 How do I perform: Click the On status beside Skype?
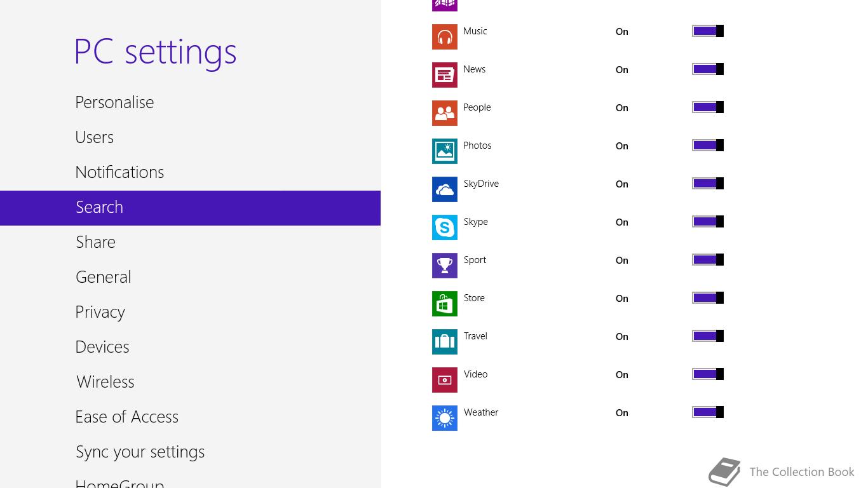click(622, 222)
